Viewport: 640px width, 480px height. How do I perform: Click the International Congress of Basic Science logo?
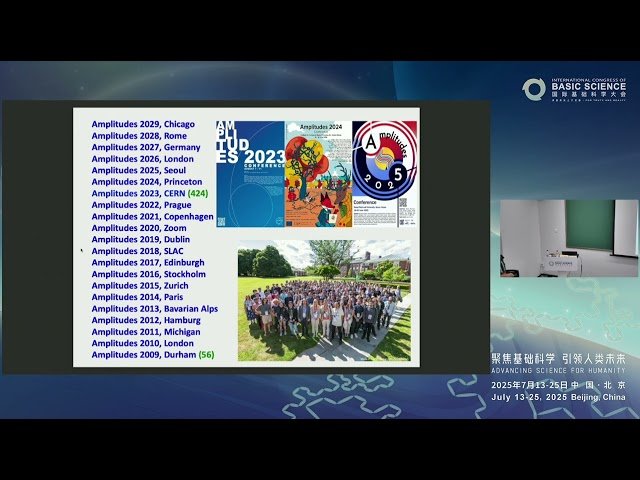tap(577, 89)
